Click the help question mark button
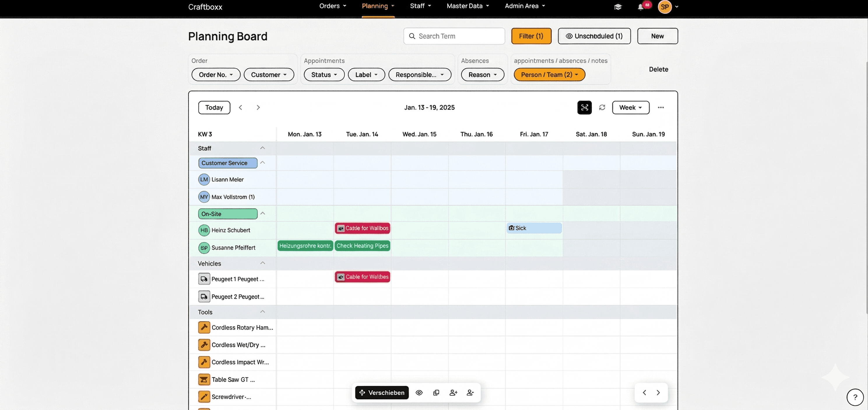The height and width of the screenshot is (410, 868). [855, 397]
